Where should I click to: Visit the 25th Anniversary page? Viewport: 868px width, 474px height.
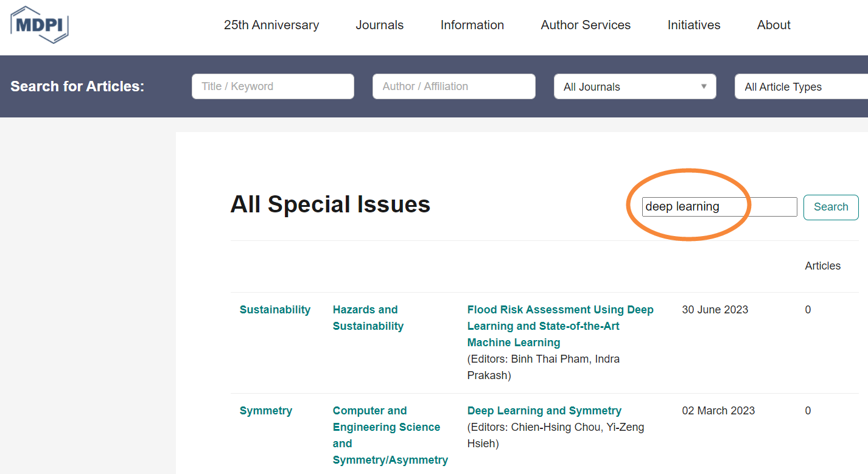(x=271, y=25)
